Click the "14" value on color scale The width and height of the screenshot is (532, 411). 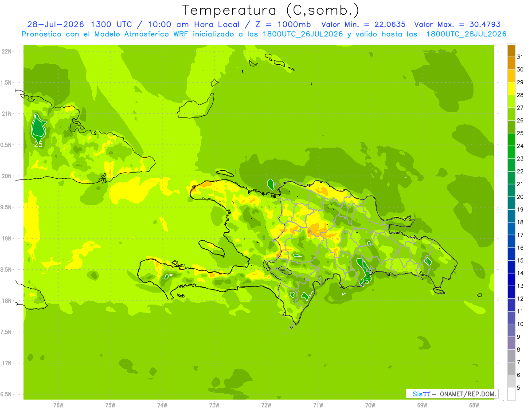click(520, 273)
